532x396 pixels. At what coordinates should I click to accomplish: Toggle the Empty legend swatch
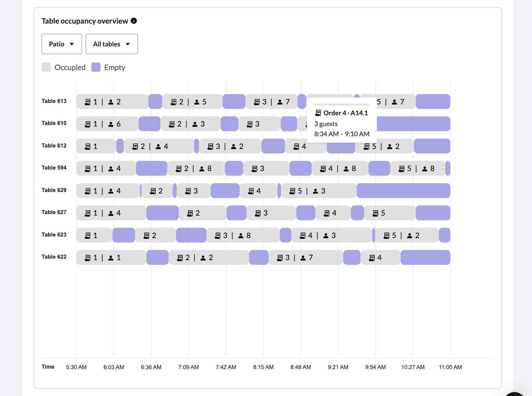pyautogui.click(x=96, y=67)
